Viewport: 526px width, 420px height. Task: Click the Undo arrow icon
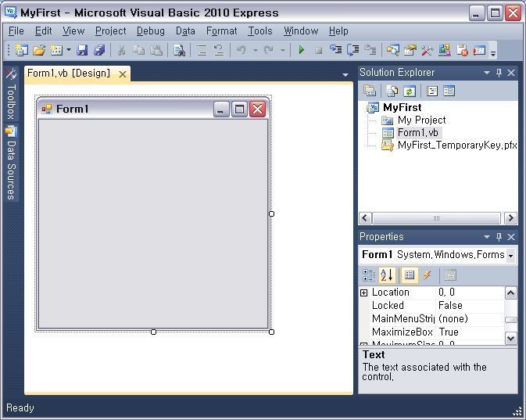[x=241, y=50]
